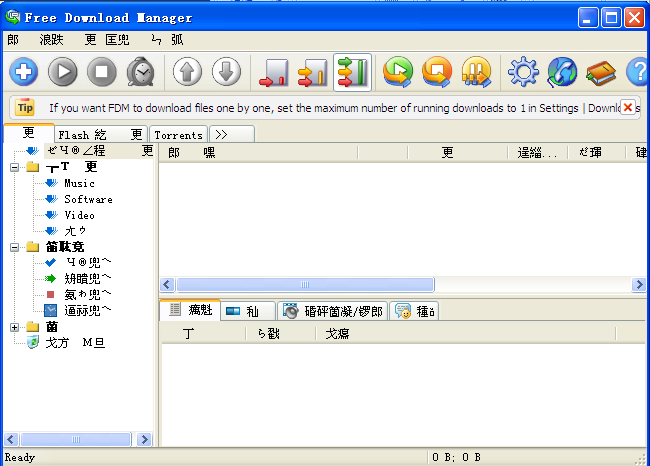Open the progress tab with blue bar icon
The width and height of the screenshot is (650, 466).
pyautogui.click(x=248, y=311)
